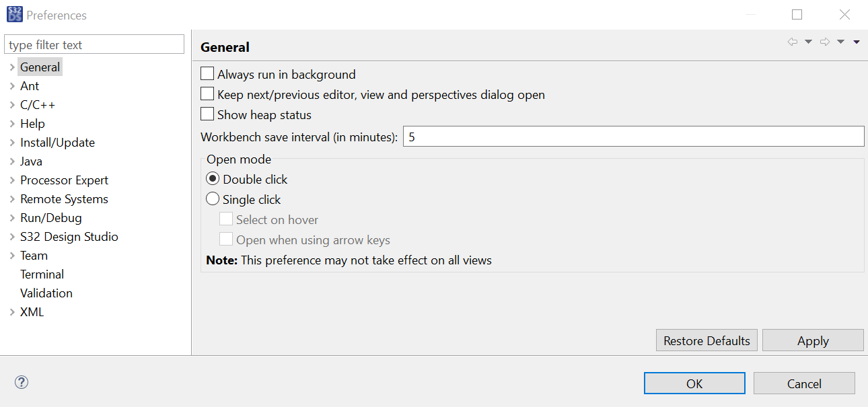Enable Always run in background
This screenshot has width=868, height=407.
tap(207, 74)
